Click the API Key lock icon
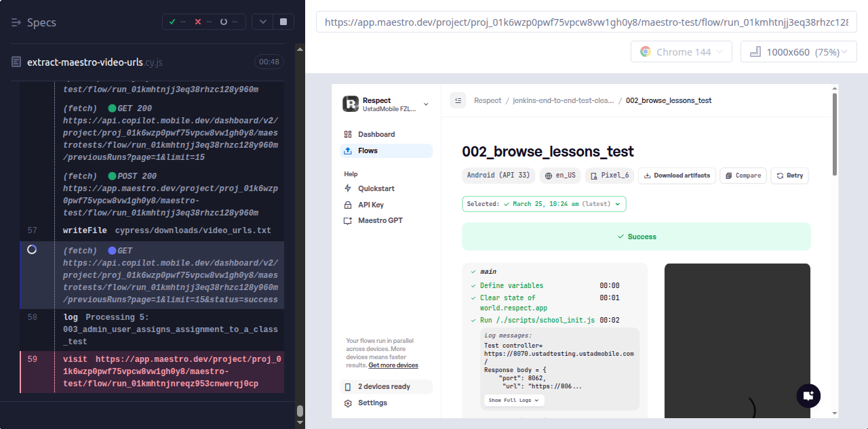The height and width of the screenshot is (429, 868). click(348, 205)
